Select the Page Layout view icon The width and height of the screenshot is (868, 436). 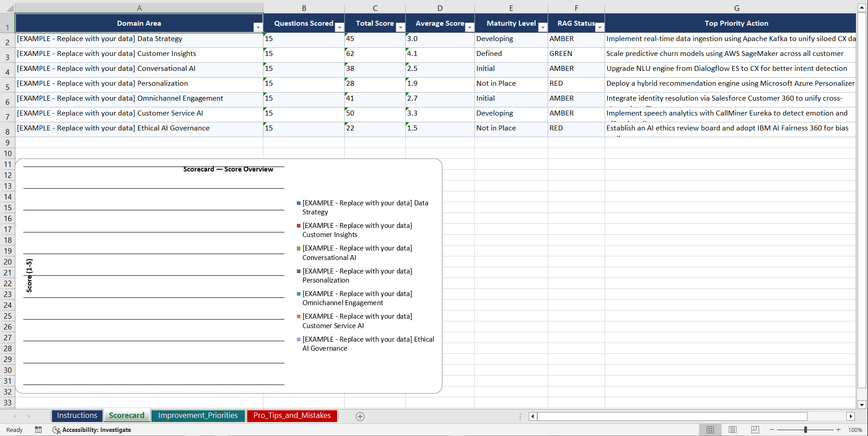click(x=732, y=430)
